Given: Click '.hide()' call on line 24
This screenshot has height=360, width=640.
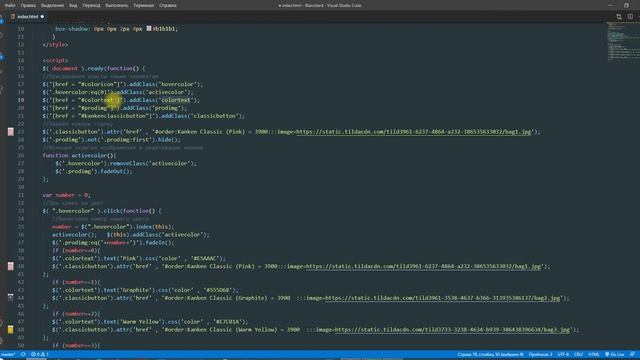Looking at the screenshot, I should click(x=166, y=140).
